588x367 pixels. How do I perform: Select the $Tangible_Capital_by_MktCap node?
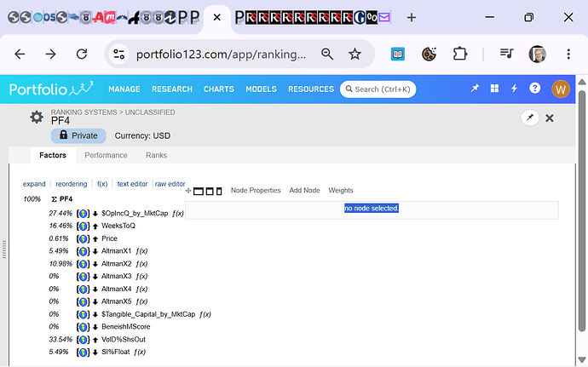point(148,314)
